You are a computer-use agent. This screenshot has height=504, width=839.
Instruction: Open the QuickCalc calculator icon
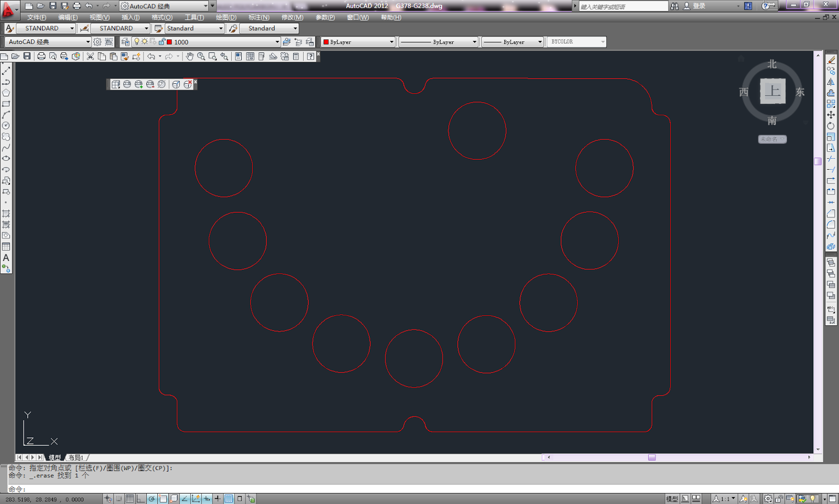coord(296,57)
